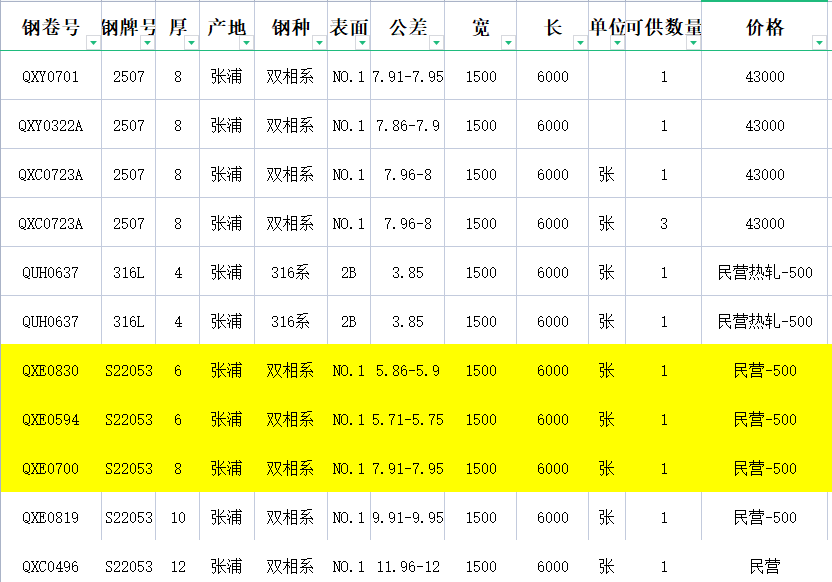Open the 钢卷号 column filter dropdown

[x=91, y=42]
